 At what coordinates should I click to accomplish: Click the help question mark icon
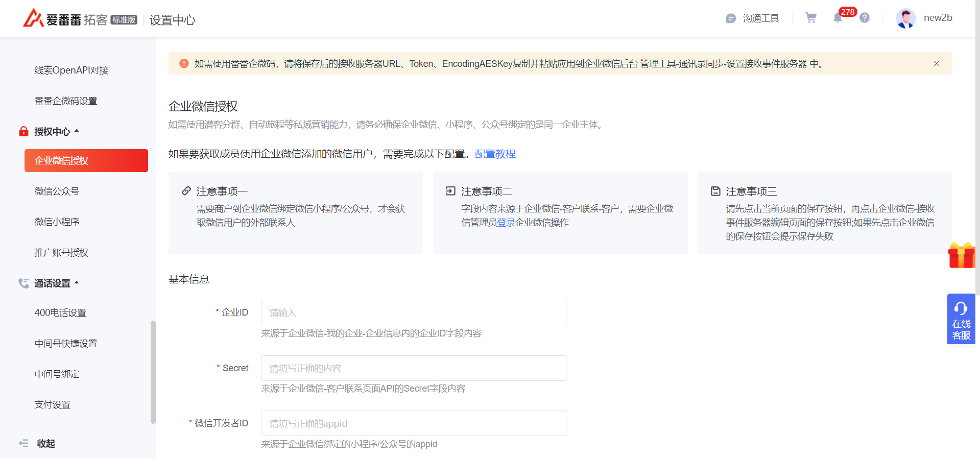pos(865,18)
